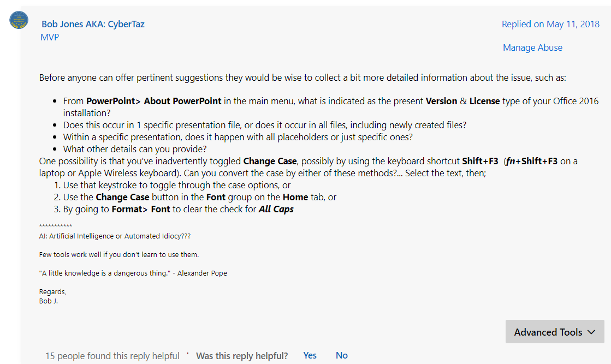Viewport: 611px width, 364px height.
Task: Click the MVP label under the author name
Action: (x=50, y=37)
